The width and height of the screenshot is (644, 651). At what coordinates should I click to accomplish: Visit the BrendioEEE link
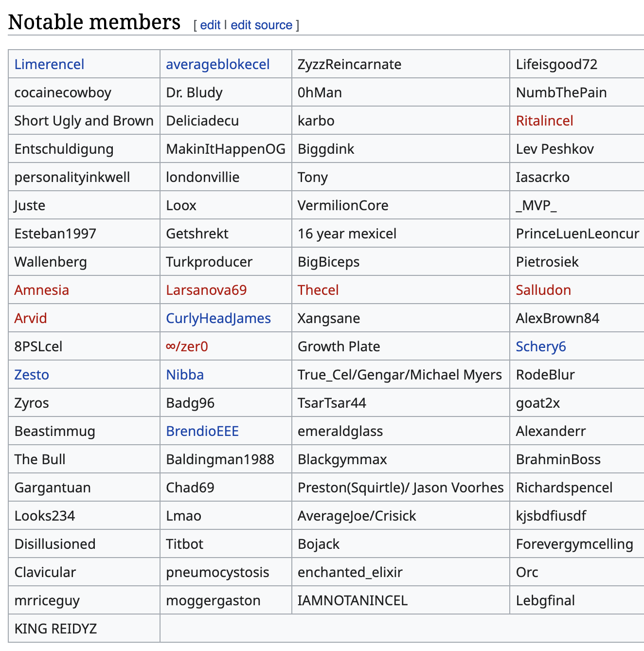(202, 431)
